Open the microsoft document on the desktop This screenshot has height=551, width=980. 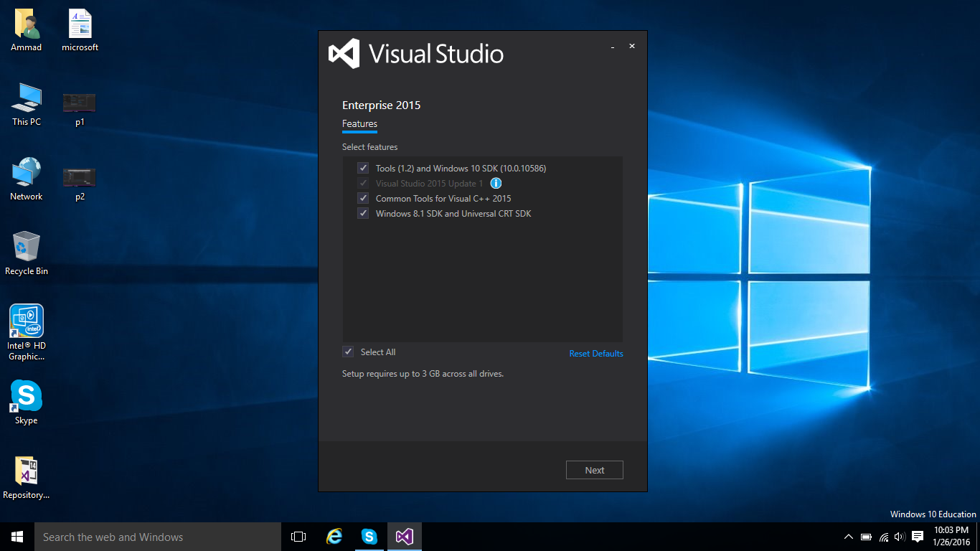click(79, 24)
